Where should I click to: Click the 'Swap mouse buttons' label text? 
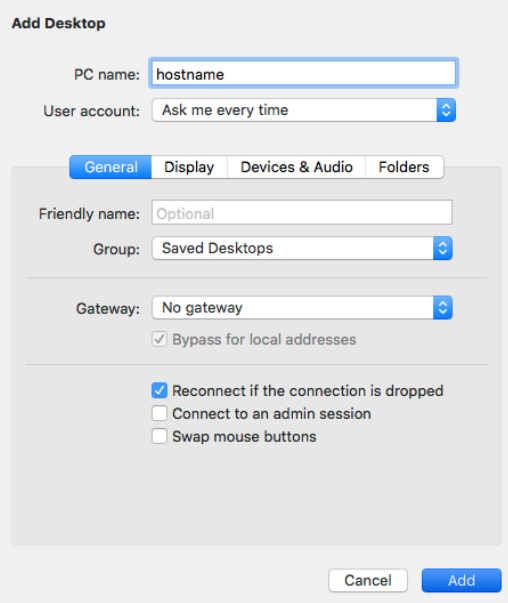(x=244, y=437)
